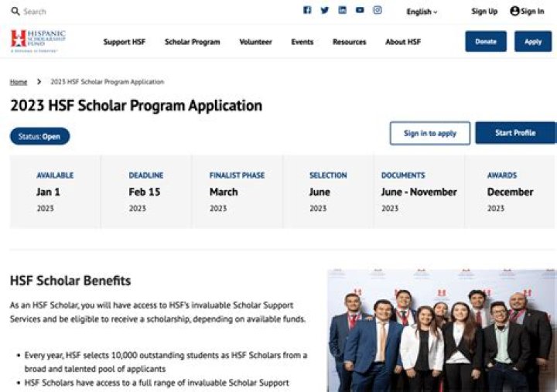The width and height of the screenshot is (557, 392).
Task: Open HSF YouTube channel icon
Action: pos(360,11)
